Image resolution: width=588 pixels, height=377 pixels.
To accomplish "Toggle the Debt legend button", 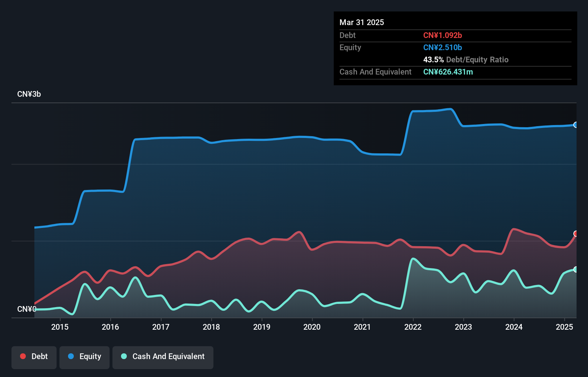I will (x=34, y=357).
